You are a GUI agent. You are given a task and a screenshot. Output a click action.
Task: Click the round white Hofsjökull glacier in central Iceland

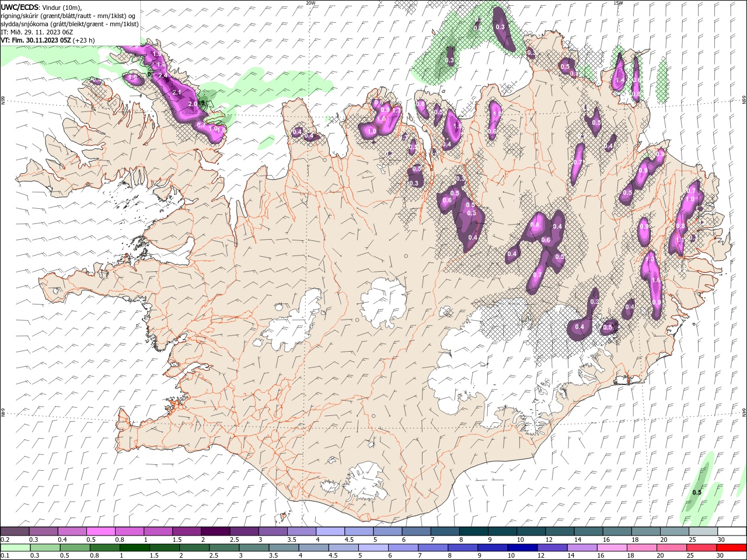[383, 302]
